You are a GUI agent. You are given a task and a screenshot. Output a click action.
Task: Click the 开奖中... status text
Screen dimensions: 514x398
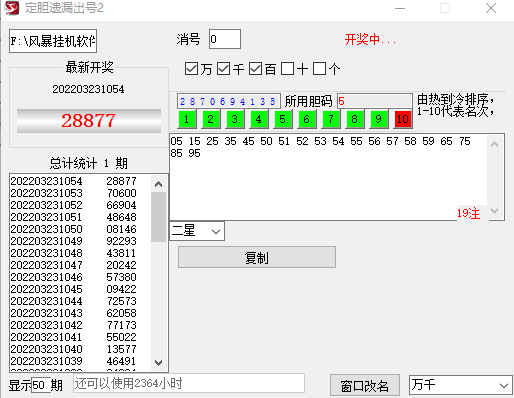370,40
